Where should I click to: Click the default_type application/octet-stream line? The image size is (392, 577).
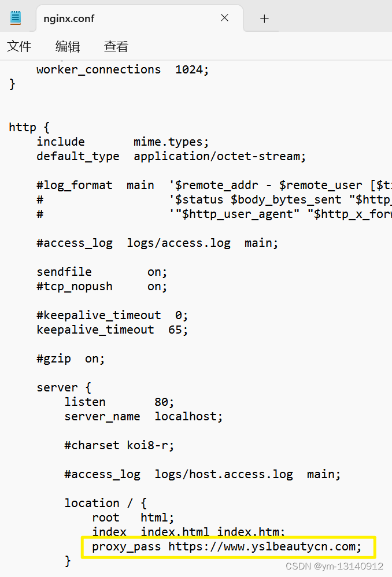click(171, 157)
